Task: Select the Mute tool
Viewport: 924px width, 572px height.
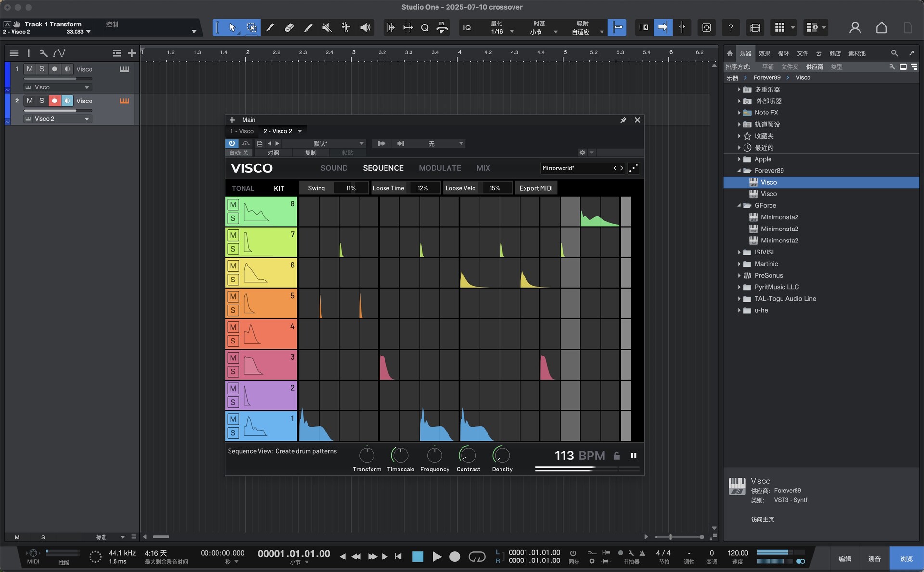Action: pyautogui.click(x=327, y=27)
